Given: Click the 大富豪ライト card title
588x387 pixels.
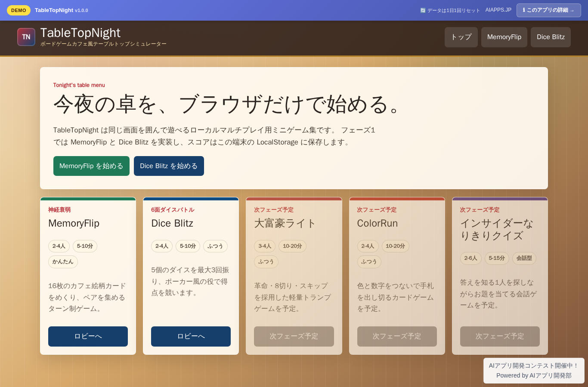Looking at the screenshot, I should pyautogui.click(x=285, y=223).
